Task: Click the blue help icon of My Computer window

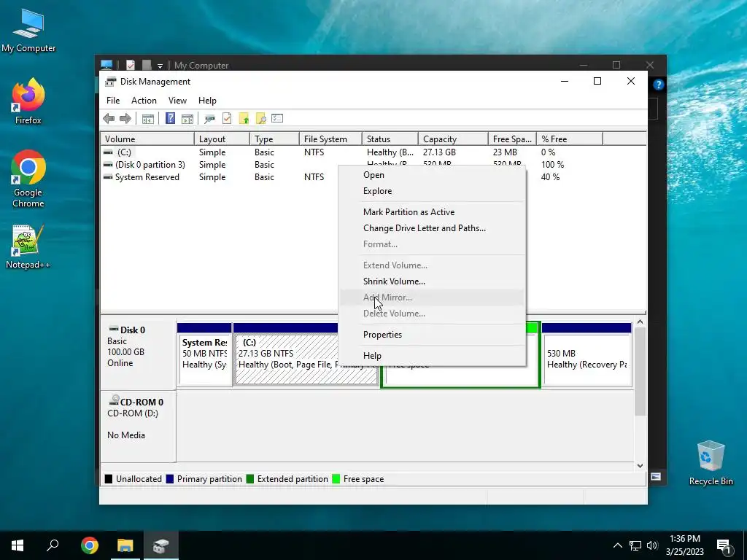Action: click(x=659, y=85)
